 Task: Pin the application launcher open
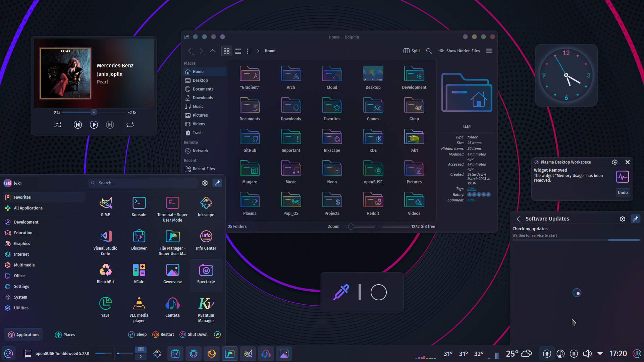click(217, 183)
